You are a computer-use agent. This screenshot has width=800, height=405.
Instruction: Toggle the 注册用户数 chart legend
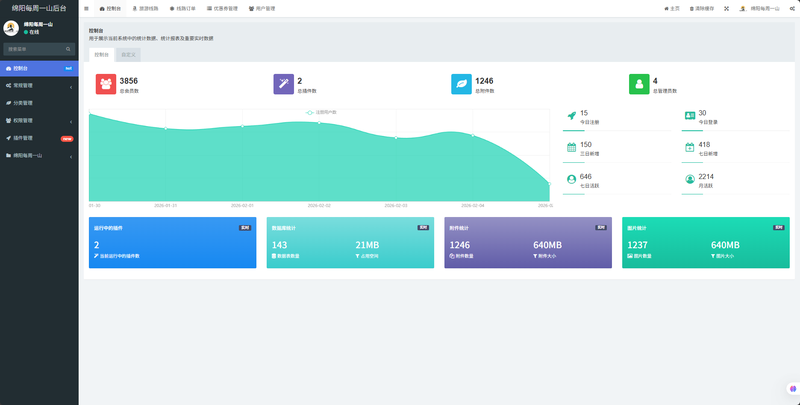(321, 112)
